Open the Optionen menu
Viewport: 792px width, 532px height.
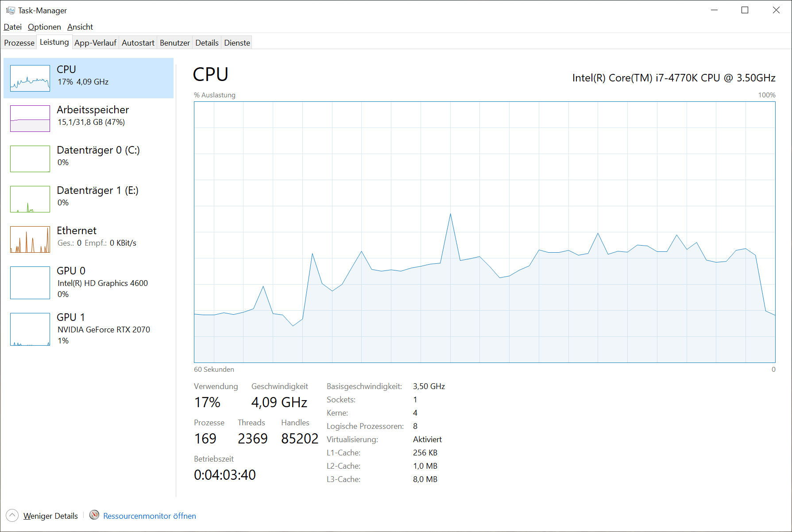click(x=44, y=27)
